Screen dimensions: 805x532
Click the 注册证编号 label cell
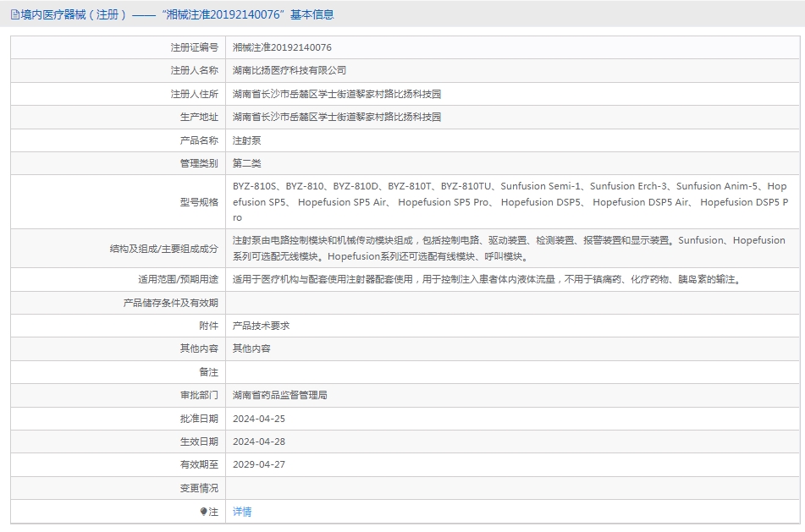pyautogui.click(x=195, y=47)
